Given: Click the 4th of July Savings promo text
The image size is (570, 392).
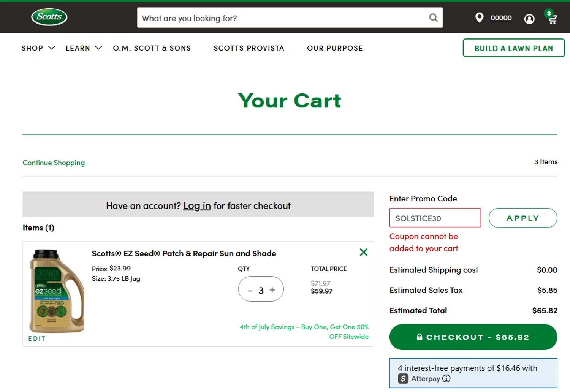Looking at the screenshot, I should tap(304, 332).
